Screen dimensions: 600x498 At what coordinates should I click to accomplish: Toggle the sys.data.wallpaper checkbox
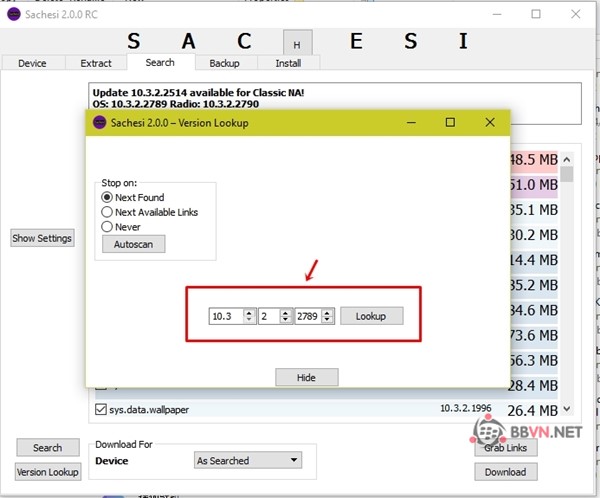coord(100,408)
